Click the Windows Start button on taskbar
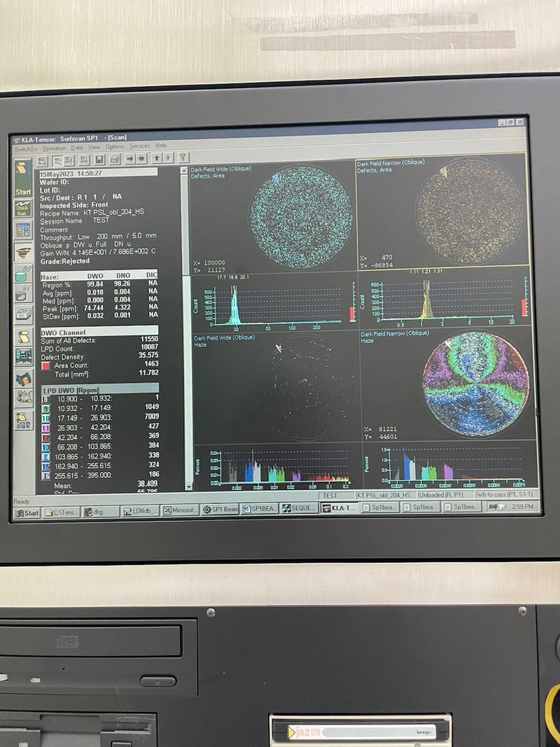This screenshot has height=747, width=560. point(27,513)
